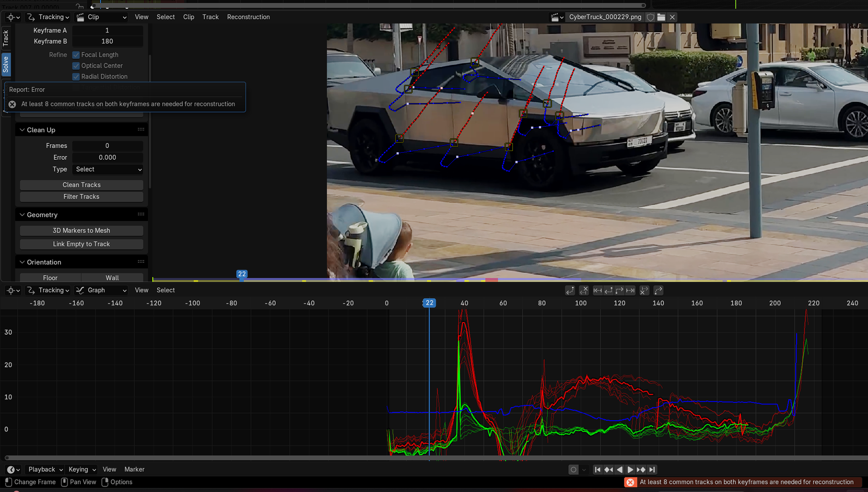868x492 pixels.
Task: Dismiss the error report icon in popup
Action: pyautogui.click(x=12, y=104)
